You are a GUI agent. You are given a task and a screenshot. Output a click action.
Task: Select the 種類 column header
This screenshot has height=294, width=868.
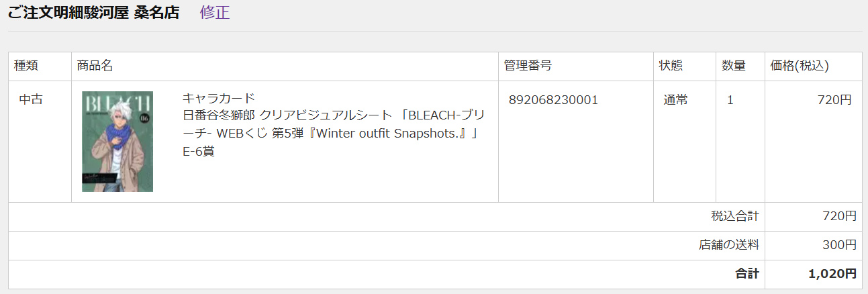tap(26, 66)
